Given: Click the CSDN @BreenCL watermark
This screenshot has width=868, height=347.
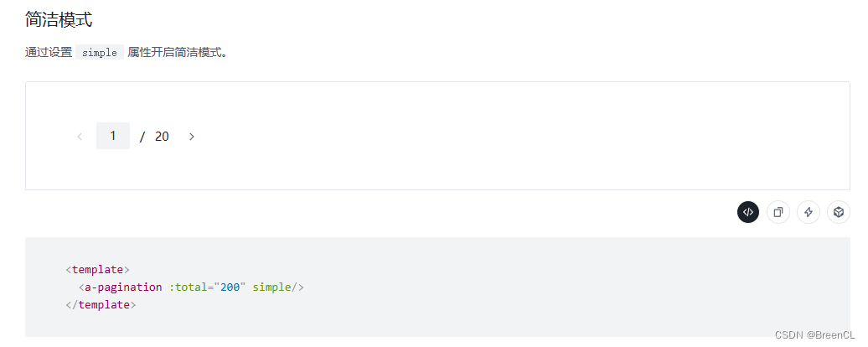Looking at the screenshot, I should [814, 334].
